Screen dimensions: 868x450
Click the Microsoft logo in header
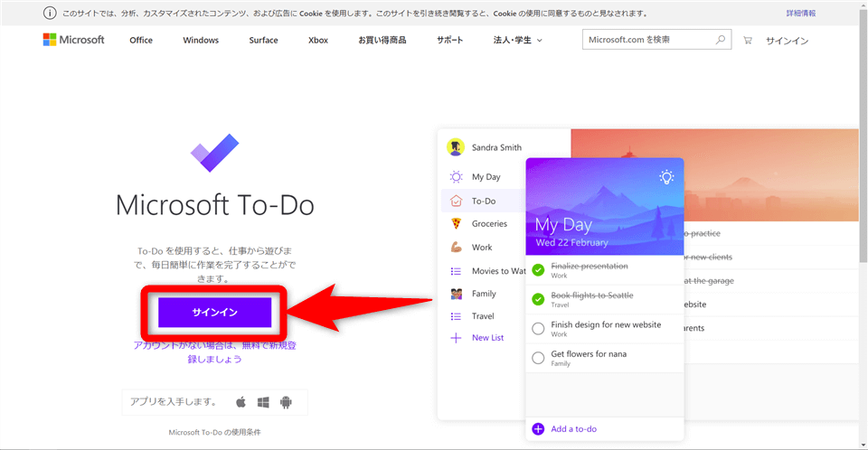[x=73, y=40]
